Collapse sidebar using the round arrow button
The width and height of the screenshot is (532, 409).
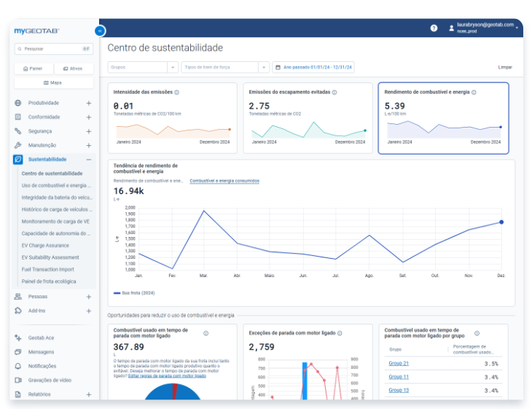[x=100, y=31]
